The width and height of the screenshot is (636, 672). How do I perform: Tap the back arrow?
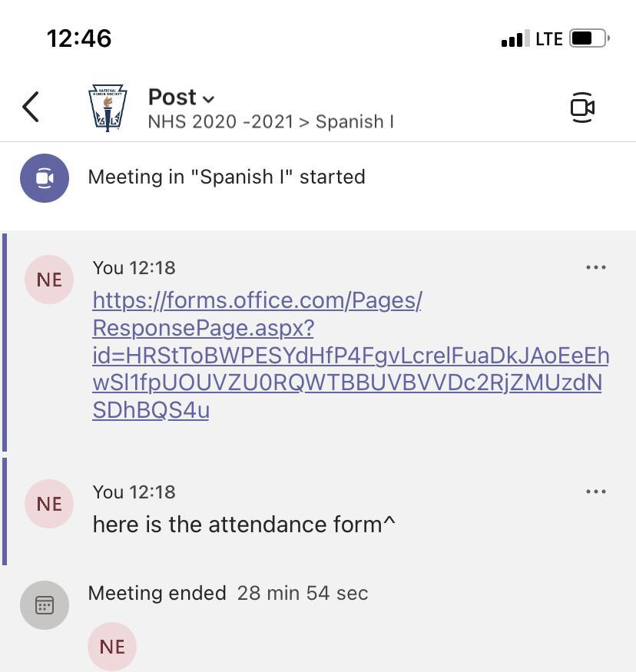tap(31, 107)
